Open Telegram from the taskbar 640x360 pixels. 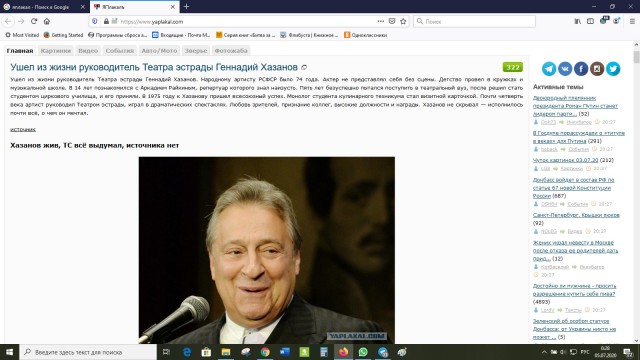[x=382, y=352]
